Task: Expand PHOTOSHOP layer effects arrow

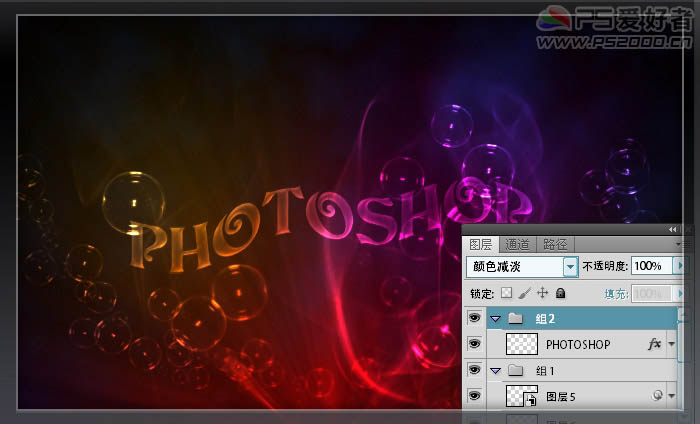Action: pyautogui.click(x=671, y=345)
